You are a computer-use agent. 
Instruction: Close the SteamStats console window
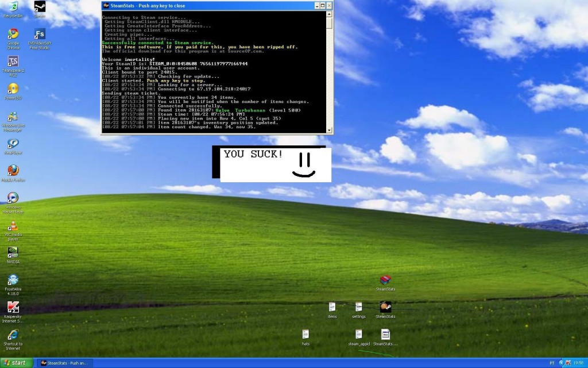329,6
